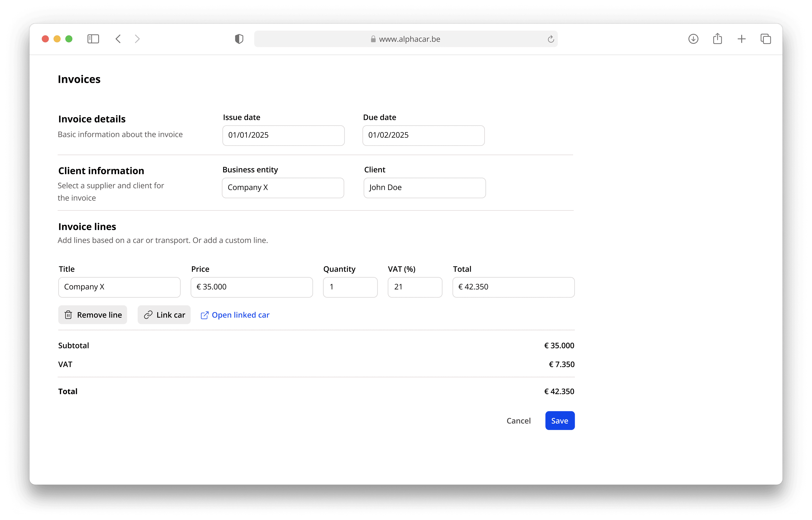
Task: Go forward with the right chevron
Action: click(137, 39)
